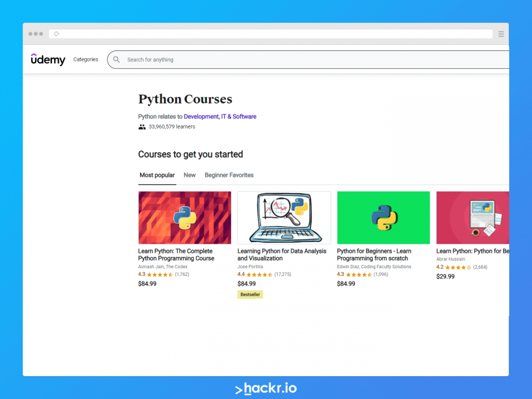This screenshot has height=399, width=532.
Task: Open the green Python logo course thumbnail
Action: coord(383,217)
